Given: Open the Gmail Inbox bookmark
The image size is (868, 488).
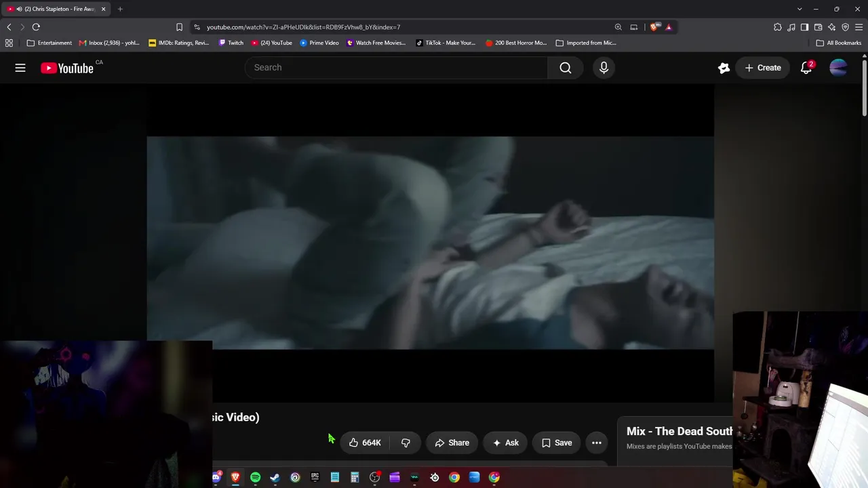Looking at the screenshot, I should 108,43.
